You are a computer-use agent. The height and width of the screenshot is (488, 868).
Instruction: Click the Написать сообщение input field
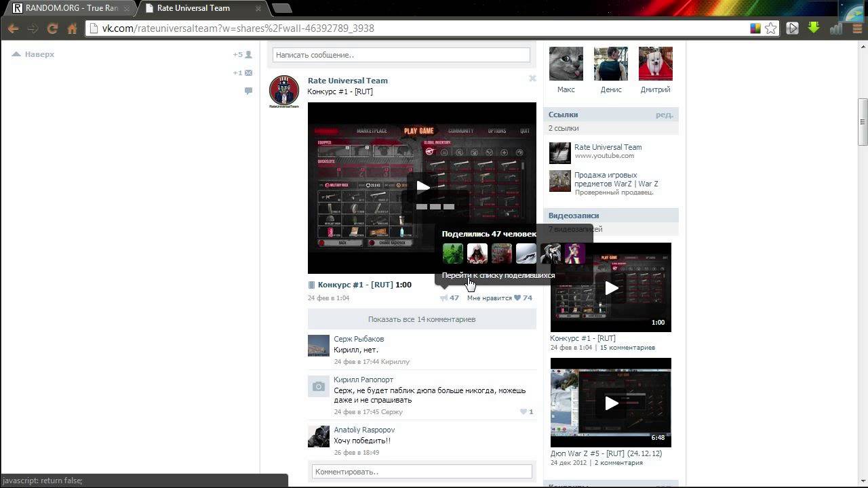pos(401,55)
